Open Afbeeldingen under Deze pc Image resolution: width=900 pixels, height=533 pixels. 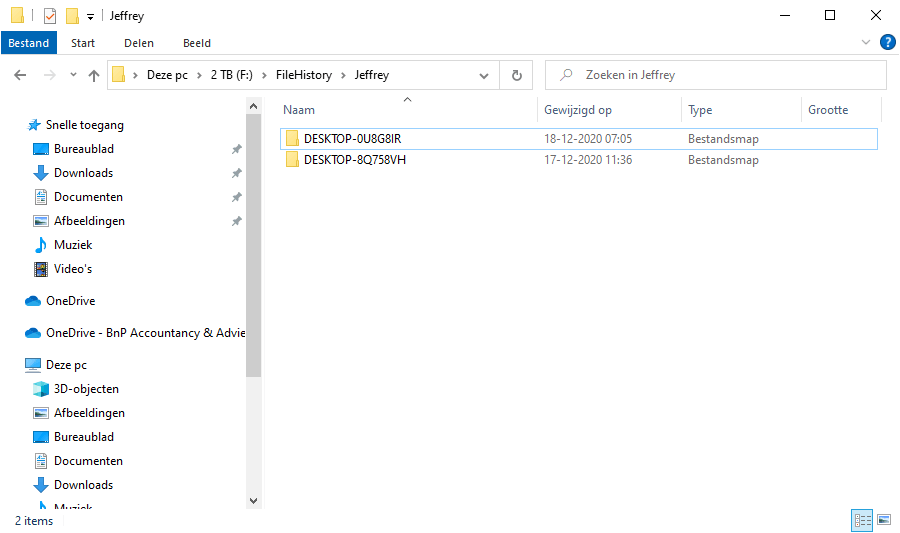pyautogui.click(x=89, y=413)
